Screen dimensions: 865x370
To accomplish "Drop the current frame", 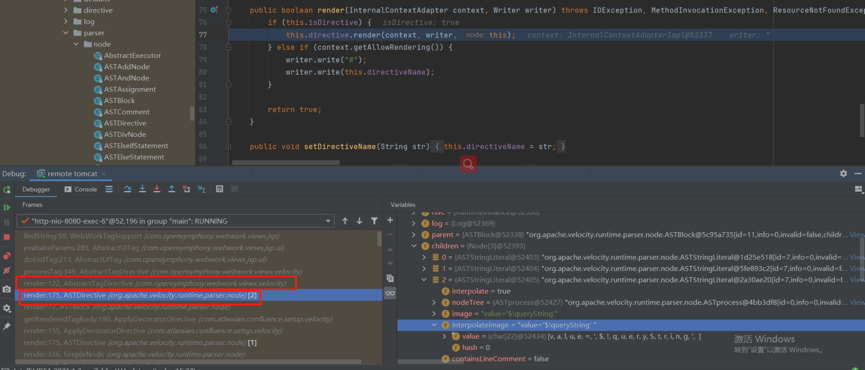I will [x=186, y=189].
